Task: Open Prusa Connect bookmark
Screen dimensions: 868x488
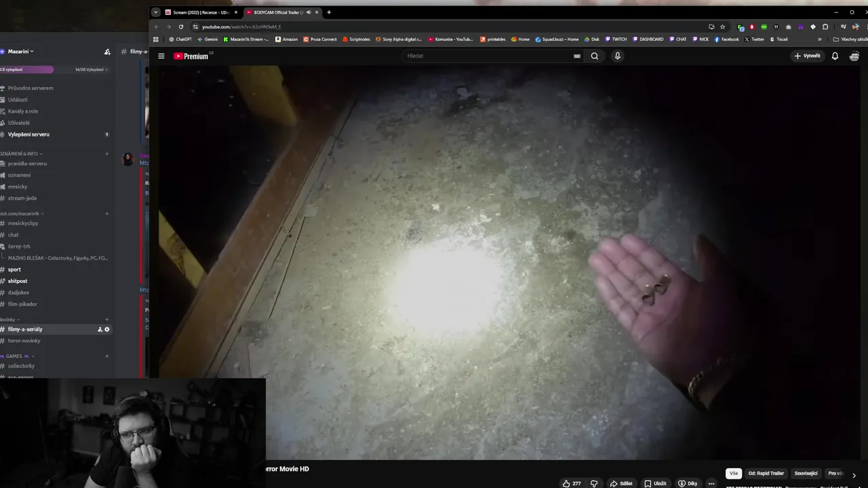Action: pos(320,39)
